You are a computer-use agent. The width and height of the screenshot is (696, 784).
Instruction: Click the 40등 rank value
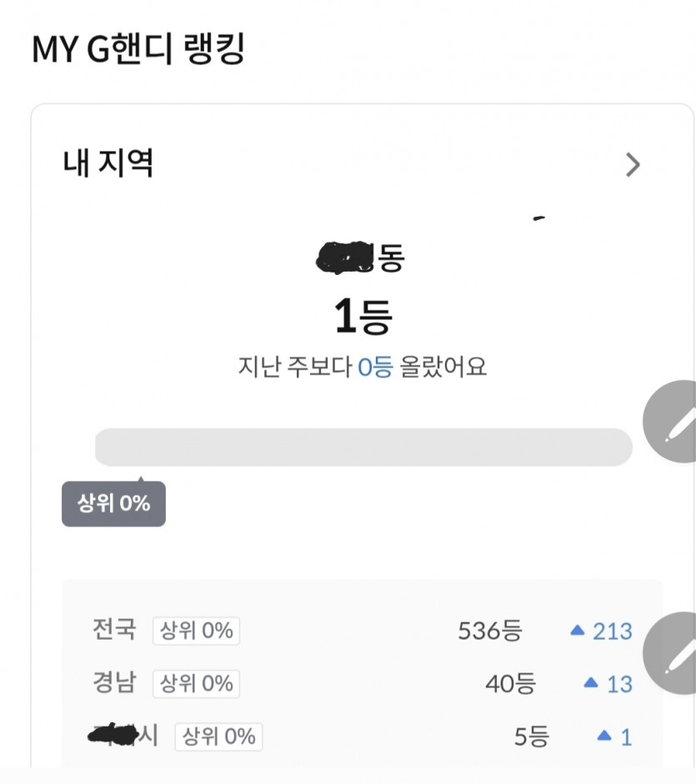[510, 684]
